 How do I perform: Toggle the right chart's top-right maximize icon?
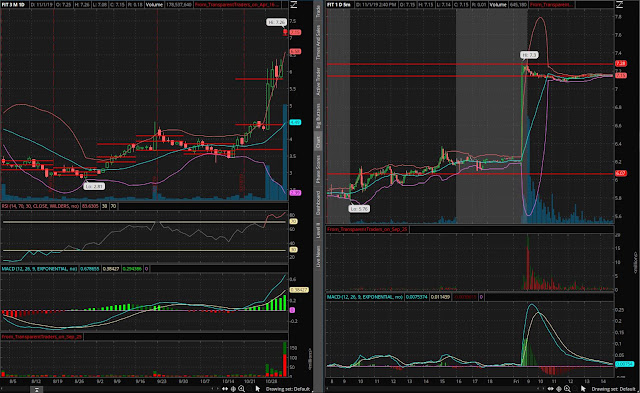tap(619, 4)
